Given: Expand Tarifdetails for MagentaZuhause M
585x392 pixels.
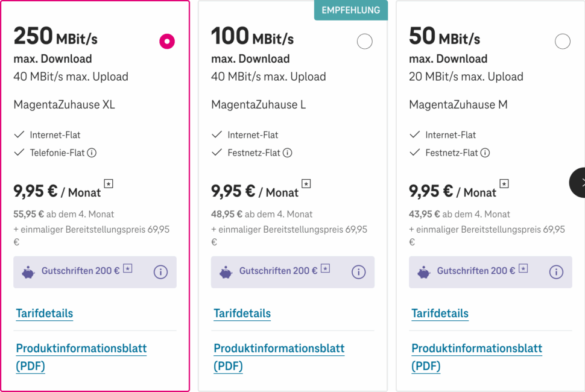Looking at the screenshot, I should pos(440,314).
